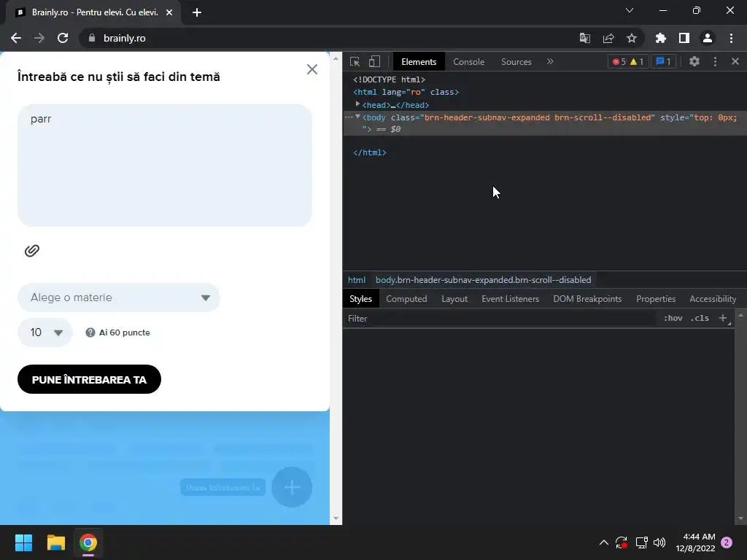
Task: Close the Brainly.ro tab
Action: [169, 12]
